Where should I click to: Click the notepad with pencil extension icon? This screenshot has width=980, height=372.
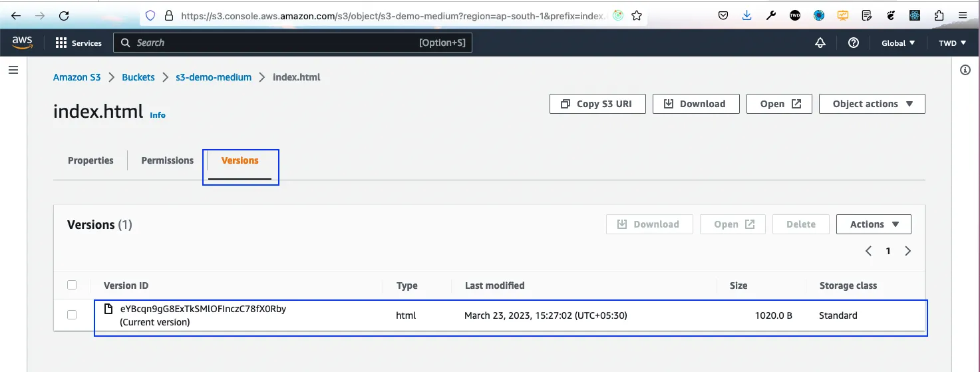tap(867, 15)
